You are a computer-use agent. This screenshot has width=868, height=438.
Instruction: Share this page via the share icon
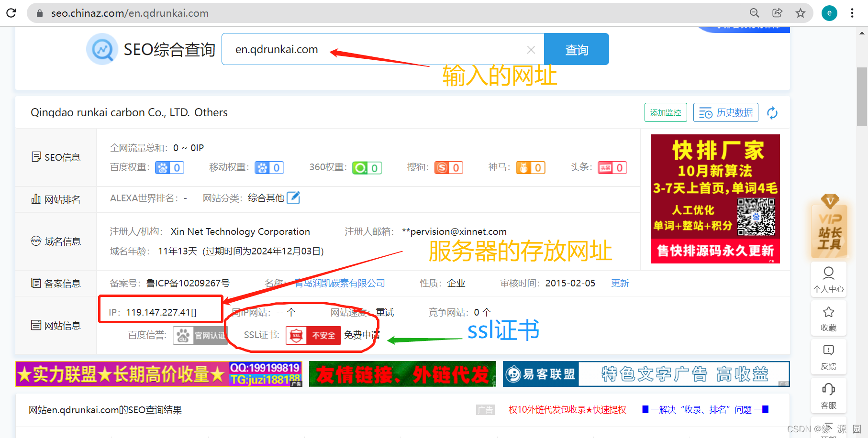778,13
